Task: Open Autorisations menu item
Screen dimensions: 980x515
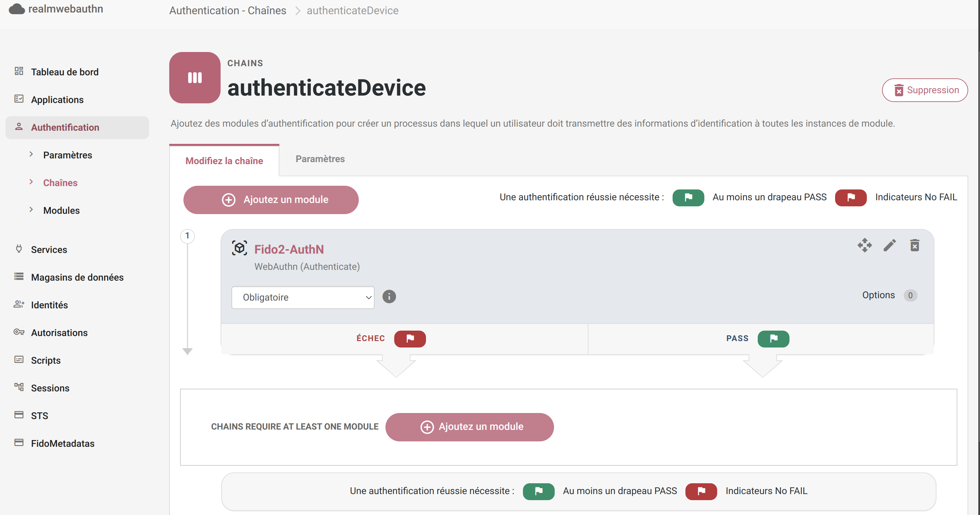Action: [59, 333]
